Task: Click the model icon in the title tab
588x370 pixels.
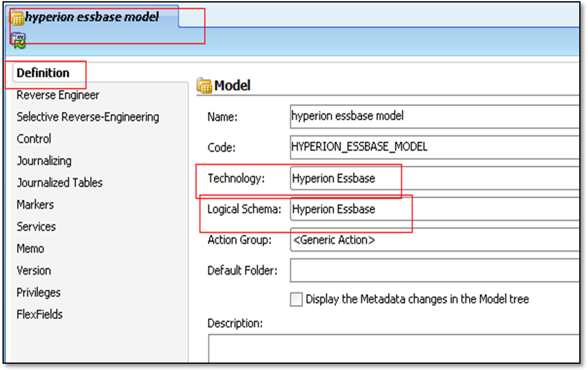Action: tap(17, 17)
